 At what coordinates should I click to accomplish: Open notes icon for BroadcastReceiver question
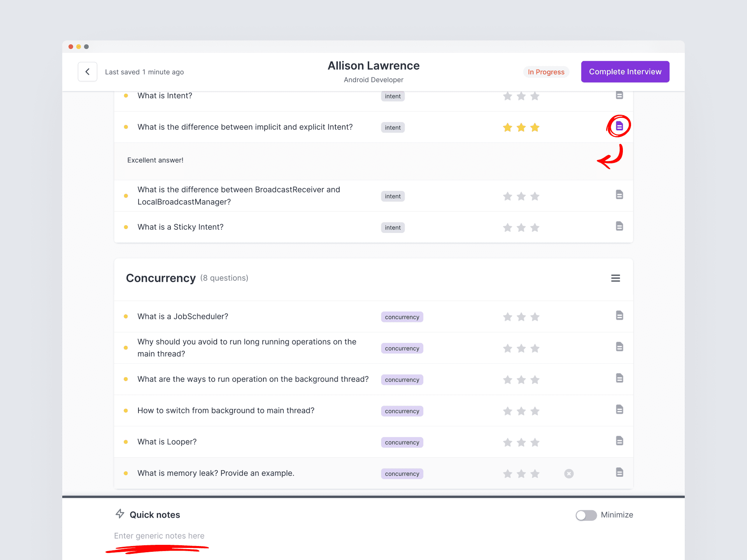pos(619,195)
